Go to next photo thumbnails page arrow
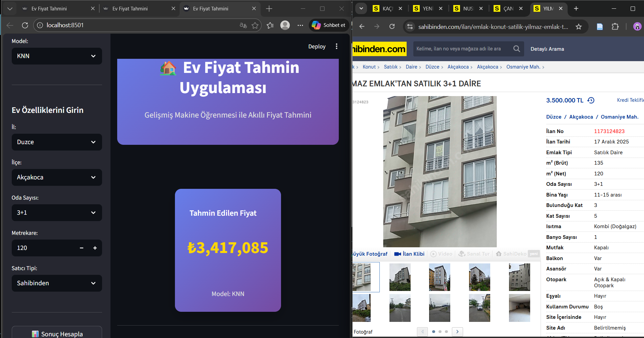This screenshot has width=644, height=338. coord(457,332)
